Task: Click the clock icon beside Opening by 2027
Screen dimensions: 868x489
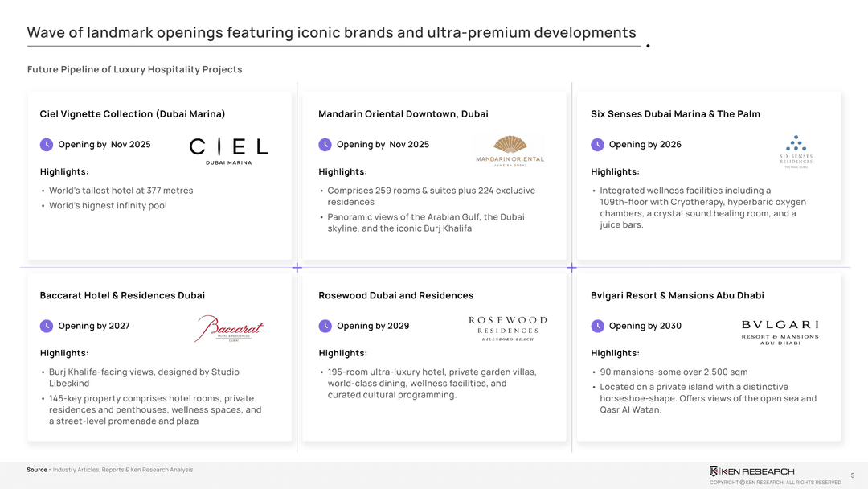Action: [47, 326]
